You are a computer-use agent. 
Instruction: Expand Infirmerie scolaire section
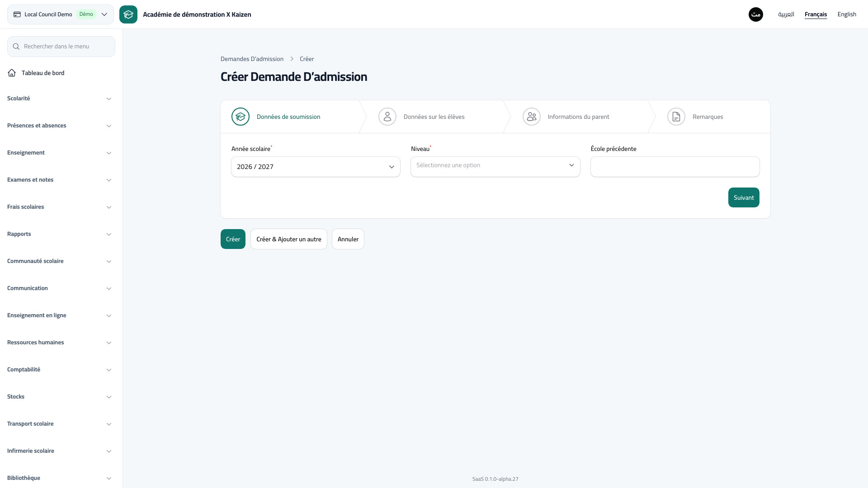click(59, 451)
